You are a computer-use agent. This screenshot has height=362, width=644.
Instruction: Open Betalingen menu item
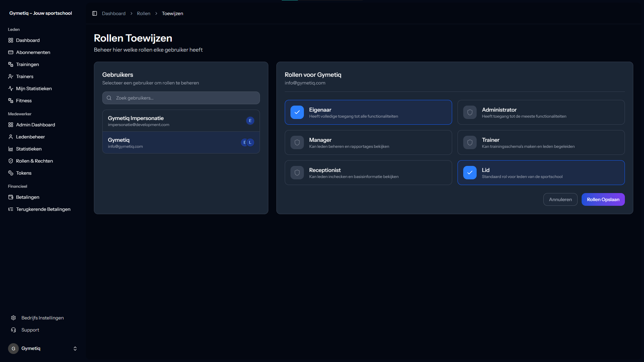43,197
